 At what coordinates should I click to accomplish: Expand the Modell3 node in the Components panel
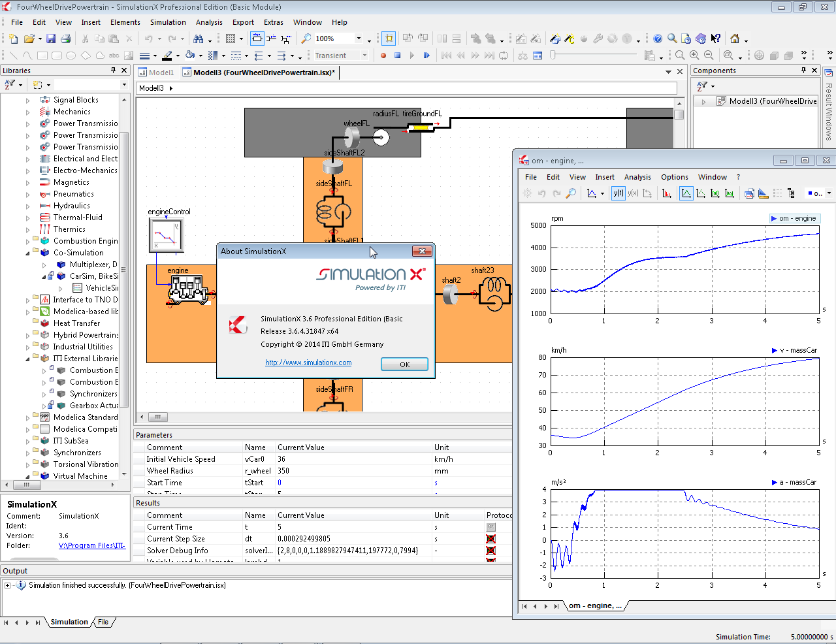pos(703,102)
